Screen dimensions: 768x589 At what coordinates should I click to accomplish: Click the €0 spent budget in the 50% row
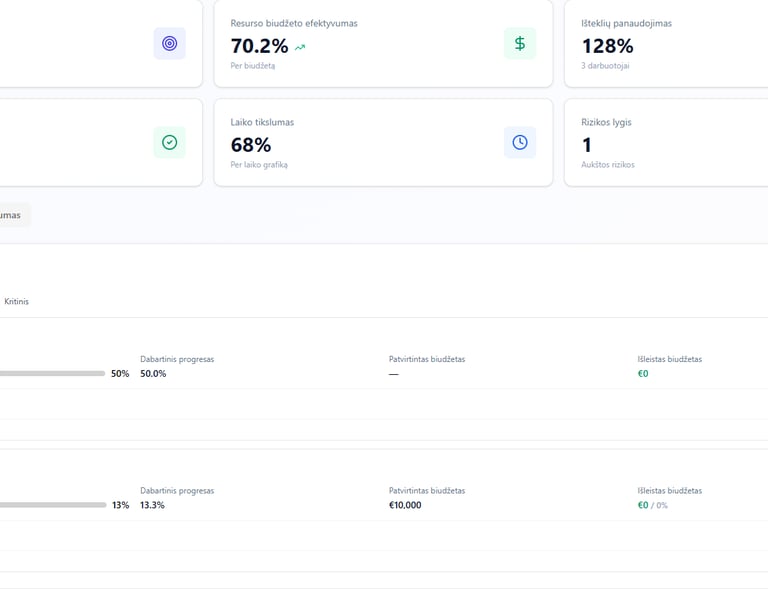pyautogui.click(x=643, y=374)
